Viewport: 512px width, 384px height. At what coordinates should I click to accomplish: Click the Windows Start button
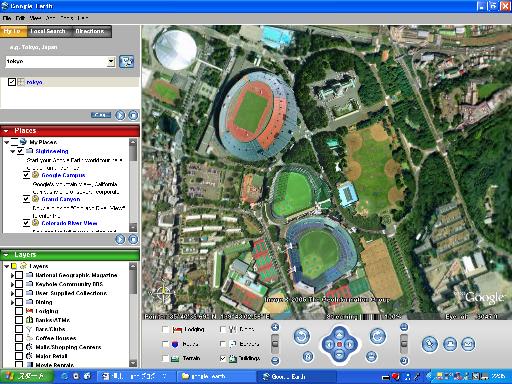click(27, 376)
